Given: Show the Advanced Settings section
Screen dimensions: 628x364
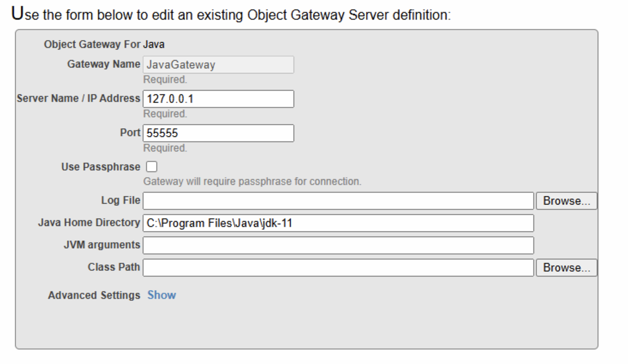Looking at the screenshot, I should coord(161,295).
